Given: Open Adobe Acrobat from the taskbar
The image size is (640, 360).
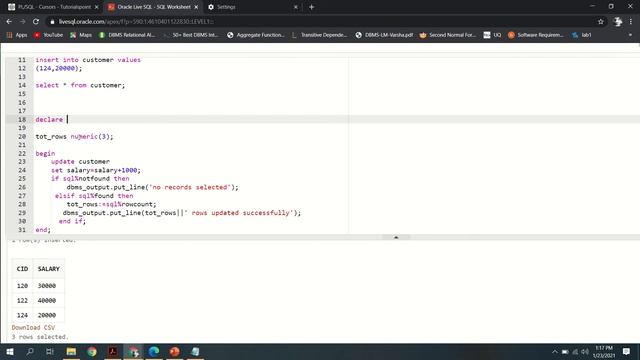Looking at the screenshot, I should pyautogui.click(x=113, y=351).
